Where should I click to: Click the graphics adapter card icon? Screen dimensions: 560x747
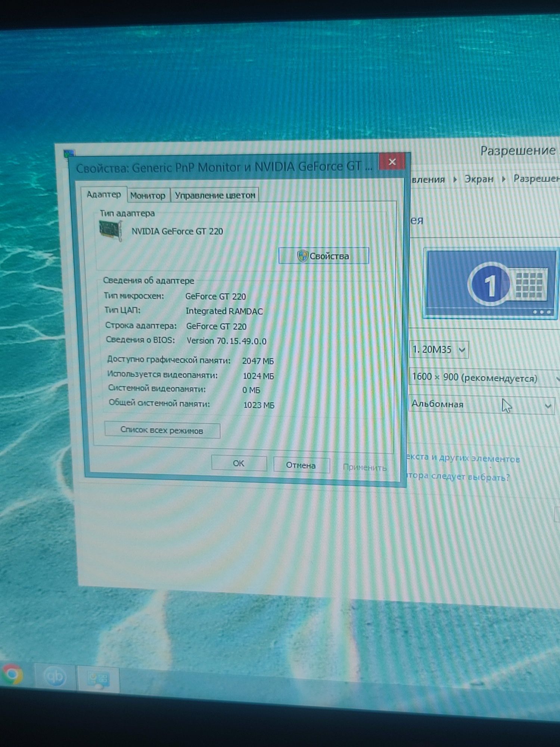111,230
